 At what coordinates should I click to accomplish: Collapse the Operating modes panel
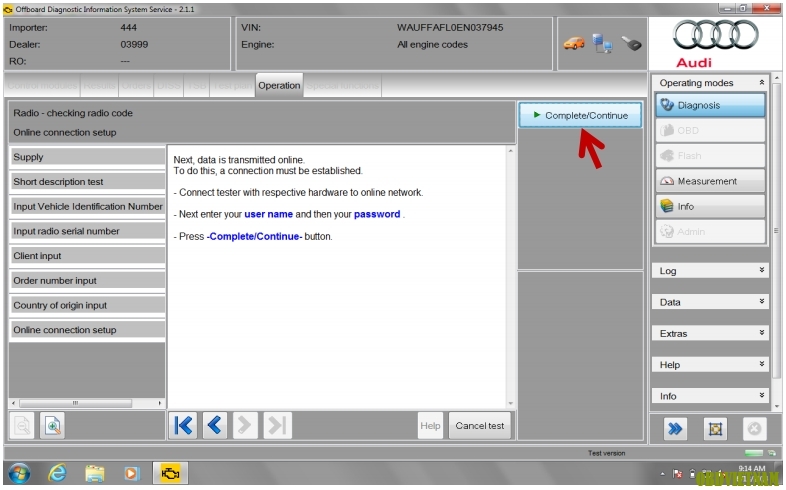(x=761, y=82)
